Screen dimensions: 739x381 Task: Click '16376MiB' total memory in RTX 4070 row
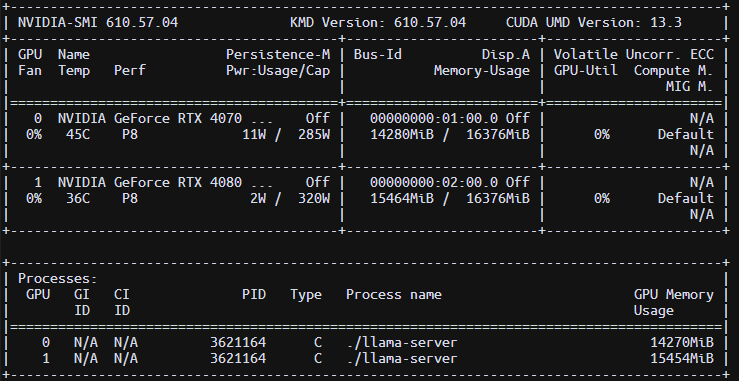(498, 134)
